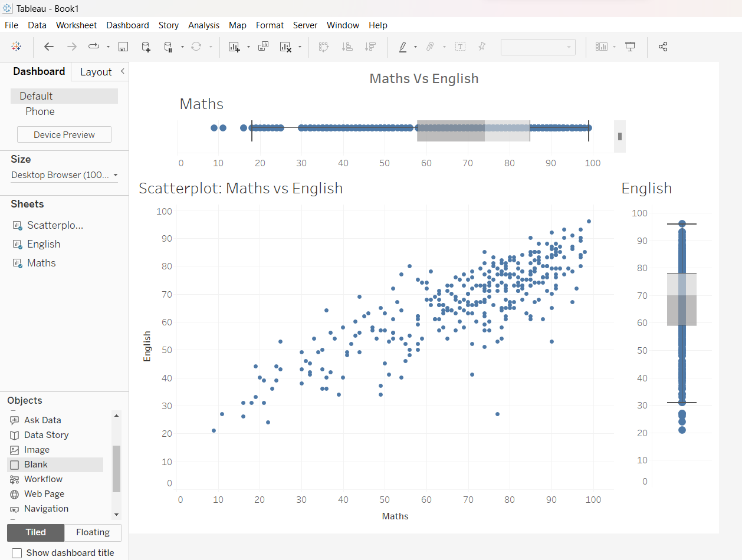Select the Tiled layout mode
The image size is (742, 560).
coord(35,532)
